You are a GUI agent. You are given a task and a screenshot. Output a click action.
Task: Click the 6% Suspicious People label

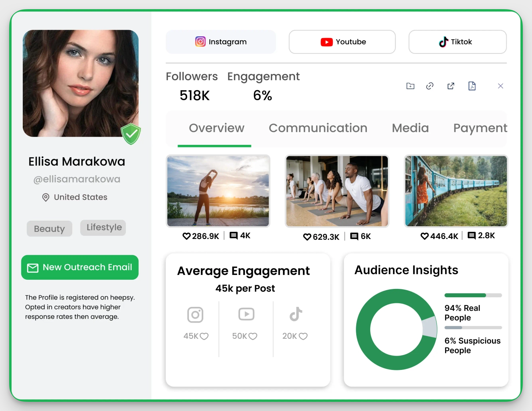[x=473, y=345]
